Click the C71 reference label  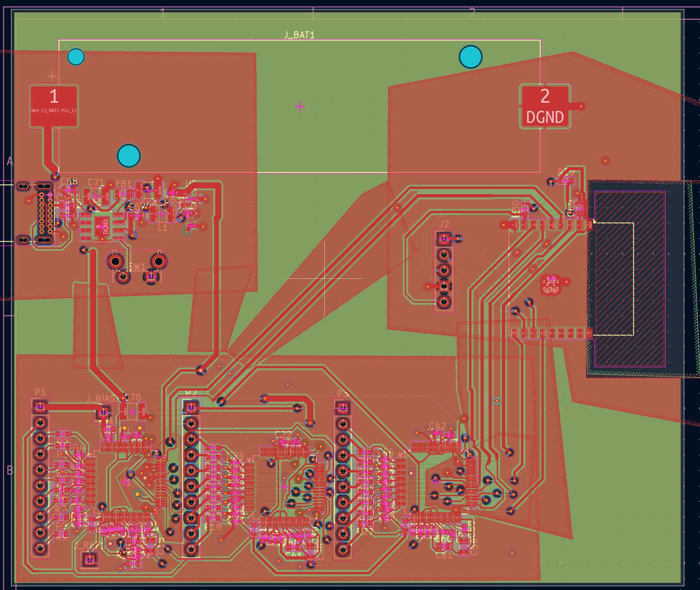point(96,182)
